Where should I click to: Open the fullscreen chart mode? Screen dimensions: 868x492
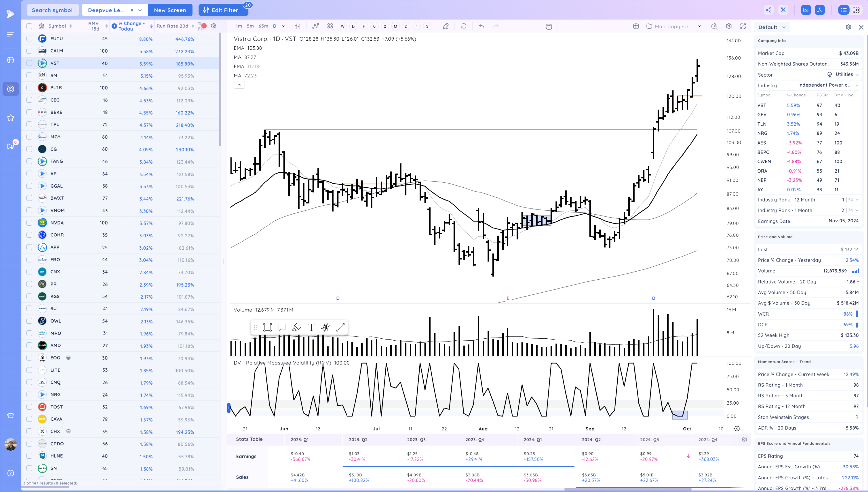point(743,26)
